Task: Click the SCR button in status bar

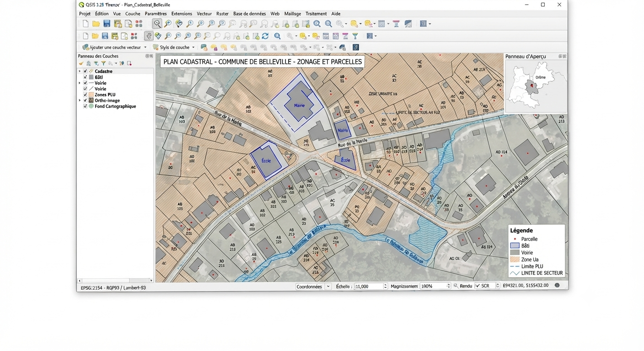Action: [x=485, y=286]
